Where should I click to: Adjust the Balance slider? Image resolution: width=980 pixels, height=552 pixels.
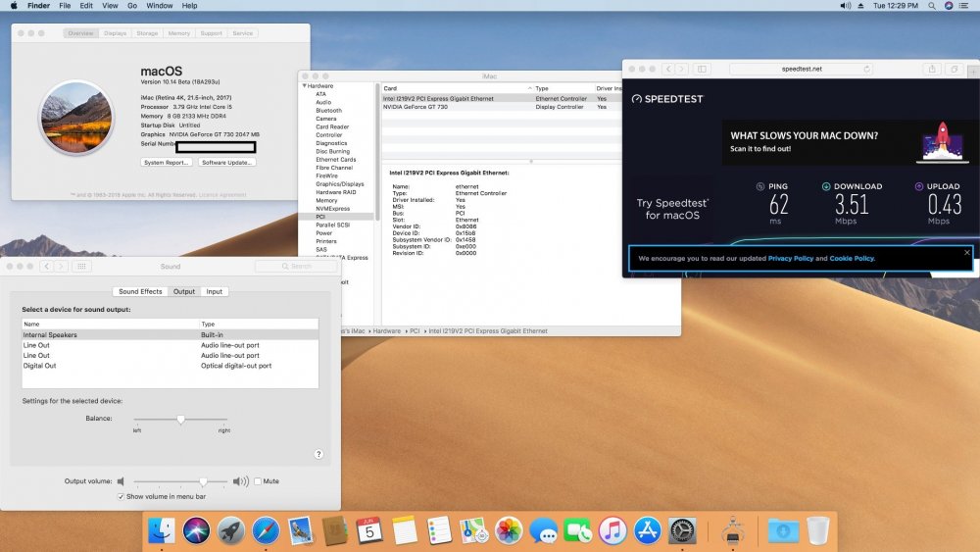[x=180, y=420]
